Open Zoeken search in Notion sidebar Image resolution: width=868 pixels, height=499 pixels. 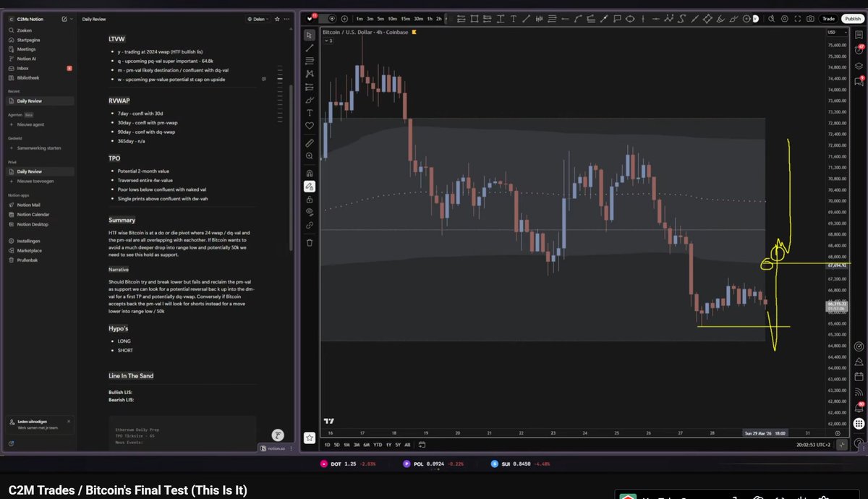[x=26, y=31]
